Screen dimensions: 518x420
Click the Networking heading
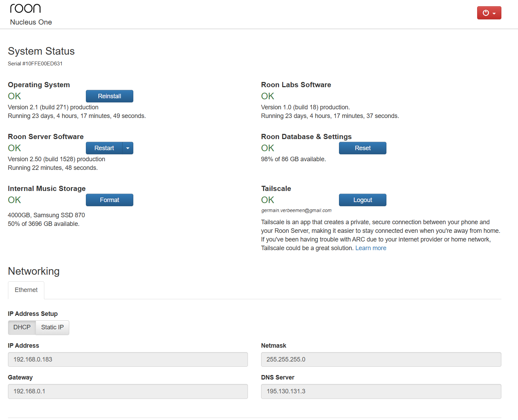34,271
